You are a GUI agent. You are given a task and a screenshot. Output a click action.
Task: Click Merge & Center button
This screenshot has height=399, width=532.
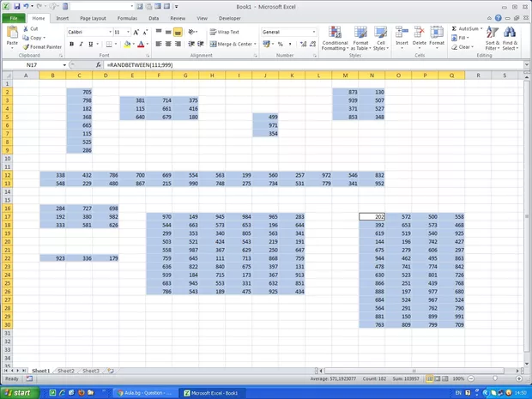click(231, 44)
